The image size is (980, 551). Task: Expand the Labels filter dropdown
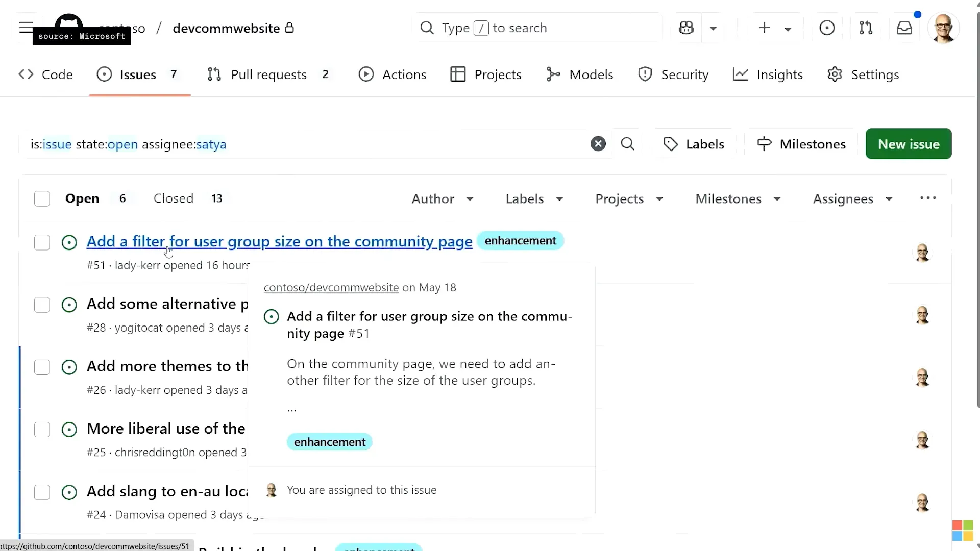coord(534,199)
